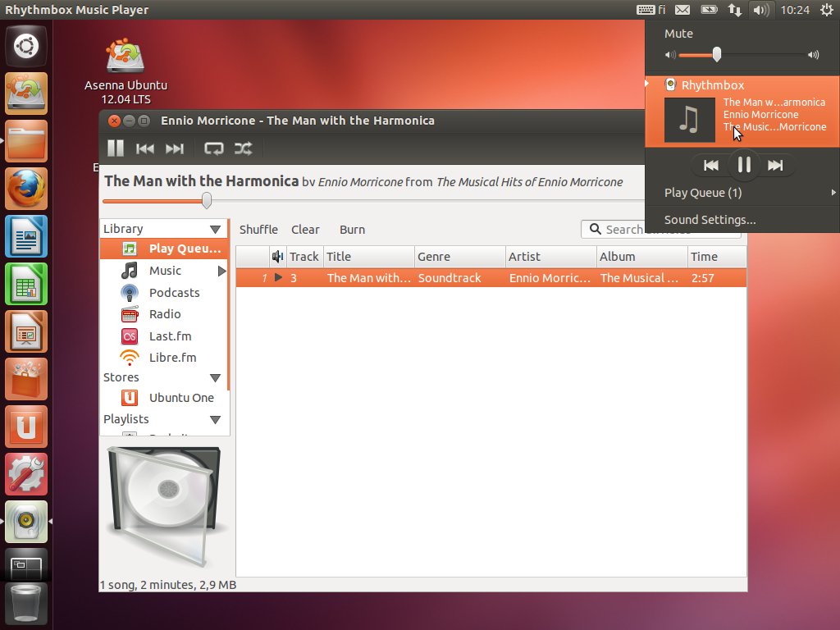Open the Files folder in launcher
The image size is (840, 630).
(x=26, y=141)
